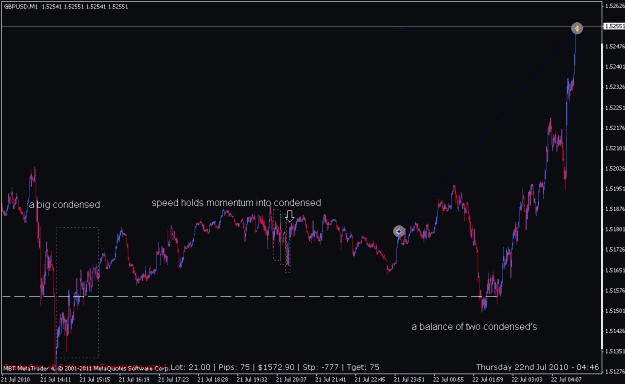Click the '22 Jul 04:07' time axis label
625x384 pixels.
click(566, 380)
